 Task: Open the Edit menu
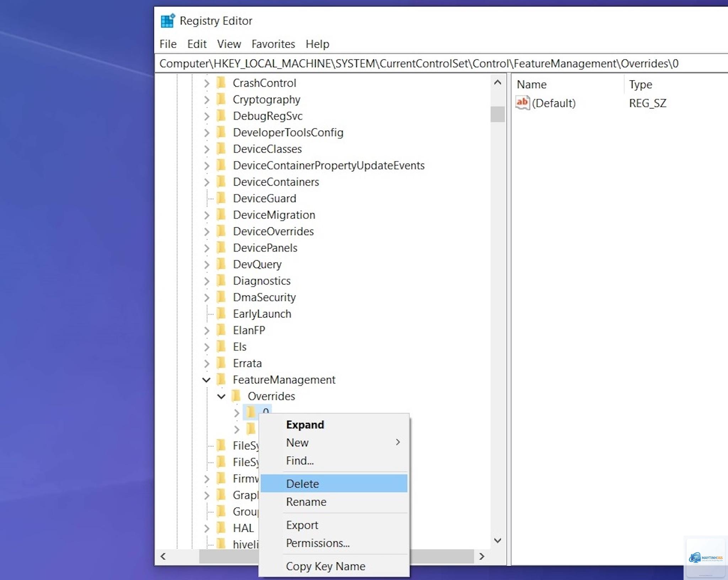coord(197,44)
